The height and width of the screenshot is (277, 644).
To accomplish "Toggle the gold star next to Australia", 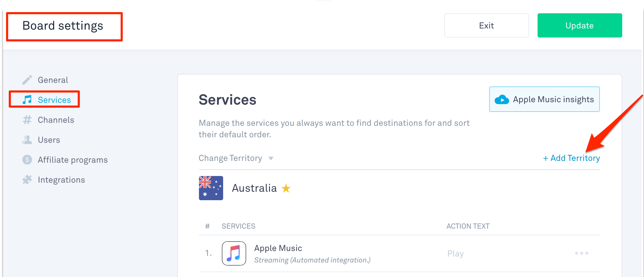I will pyautogui.click(x=286, y=188).
